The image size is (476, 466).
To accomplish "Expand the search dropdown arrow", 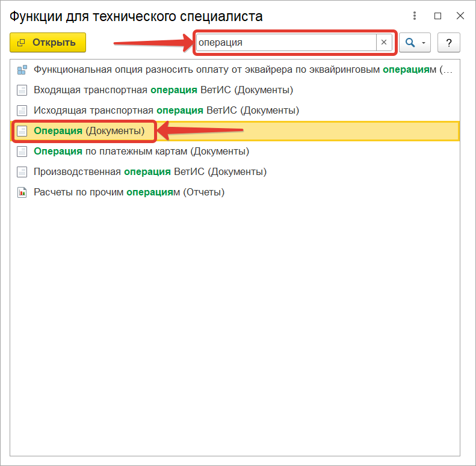I will click(x=424, y=43).
